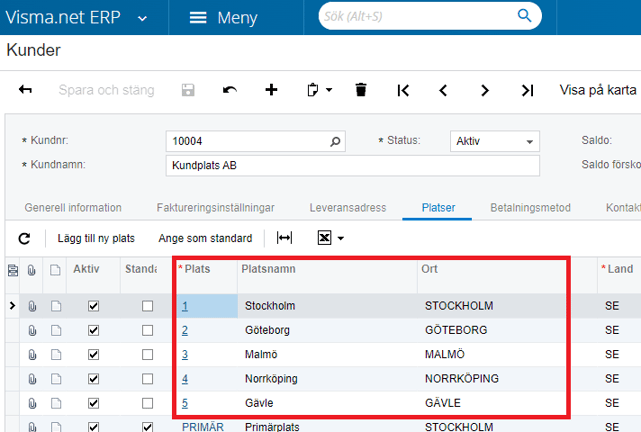
Task: Switch to Faktureringsinställningar tab
Action: tap(215, 208)
